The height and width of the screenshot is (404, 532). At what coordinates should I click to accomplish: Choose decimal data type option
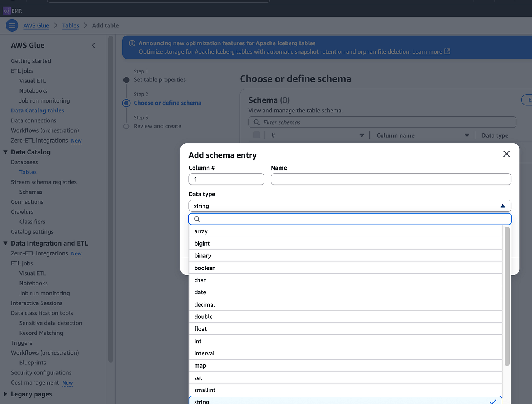(346, 304)
